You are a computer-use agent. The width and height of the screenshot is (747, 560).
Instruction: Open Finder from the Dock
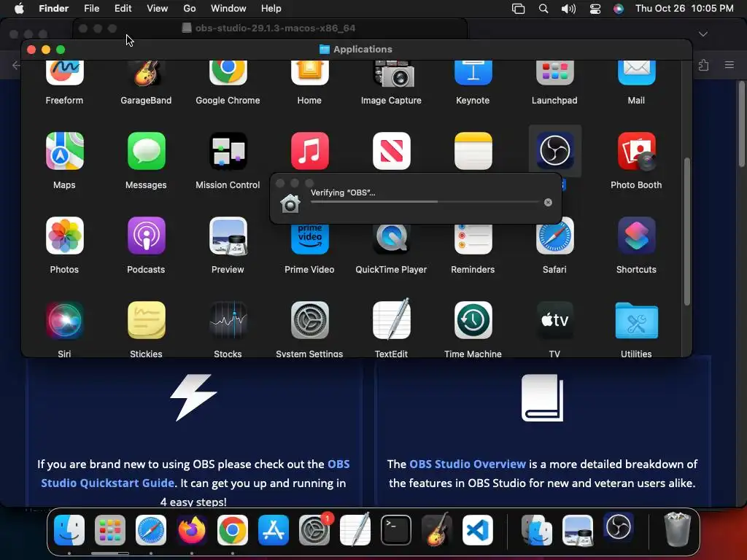[69, 530]
